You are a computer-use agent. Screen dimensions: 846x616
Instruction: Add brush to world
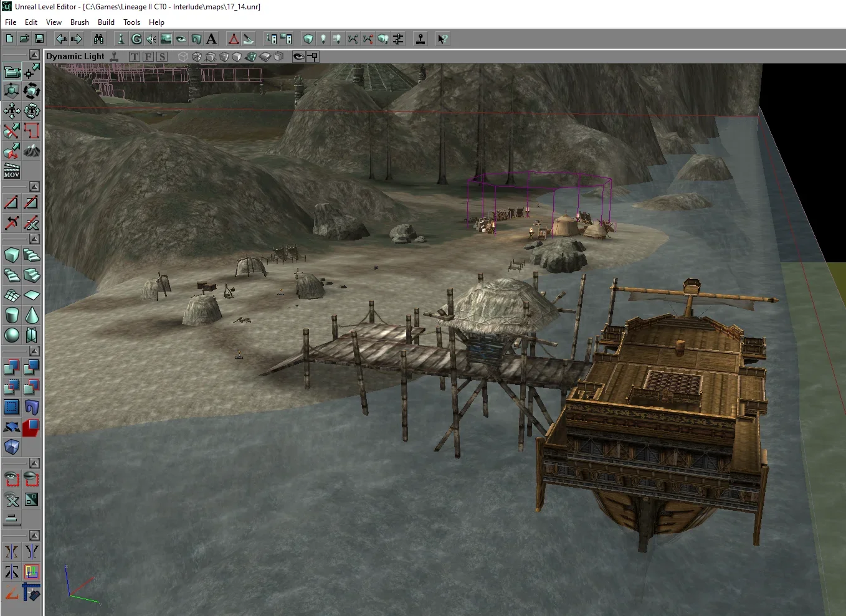(12, 367)
